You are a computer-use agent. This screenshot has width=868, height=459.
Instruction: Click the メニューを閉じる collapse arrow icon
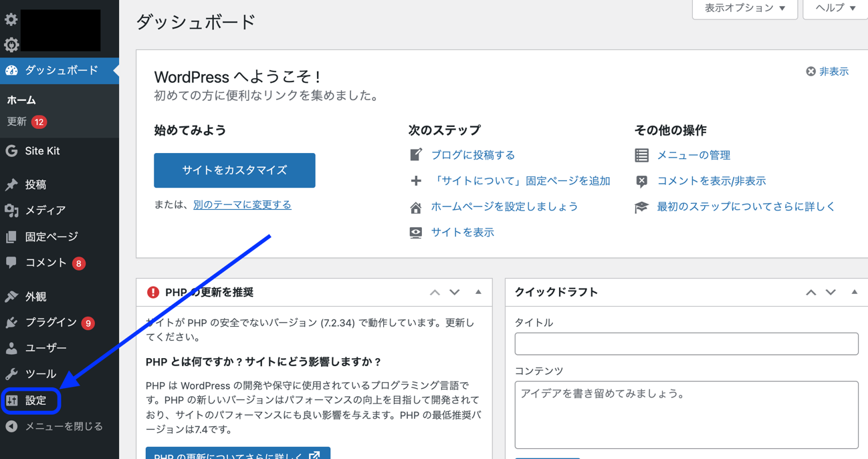tap(11, 426)
